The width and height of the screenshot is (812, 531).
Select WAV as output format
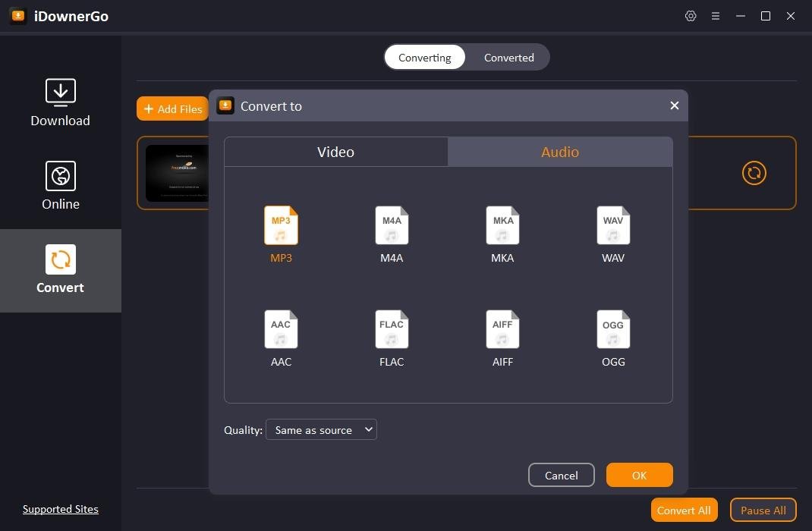point(613,226)
